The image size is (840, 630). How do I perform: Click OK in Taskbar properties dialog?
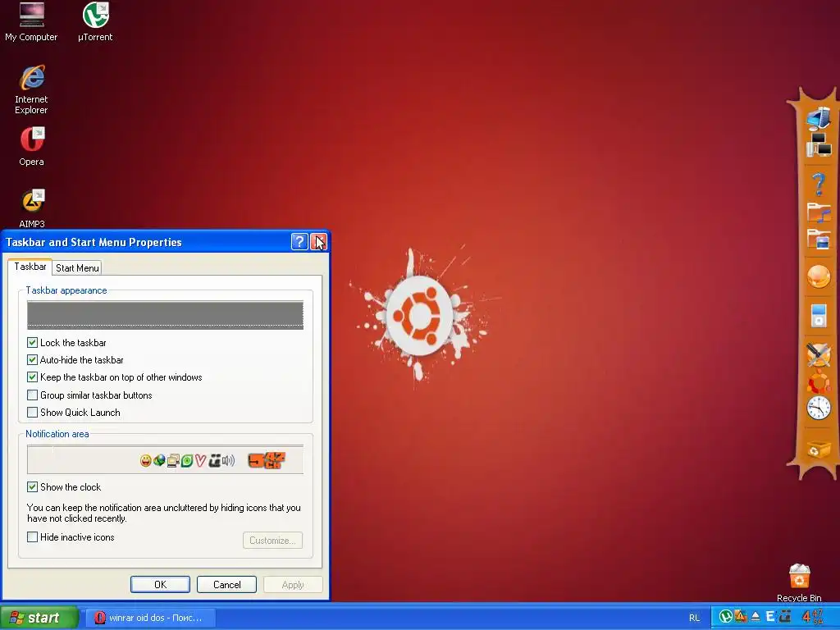(160, 584)
